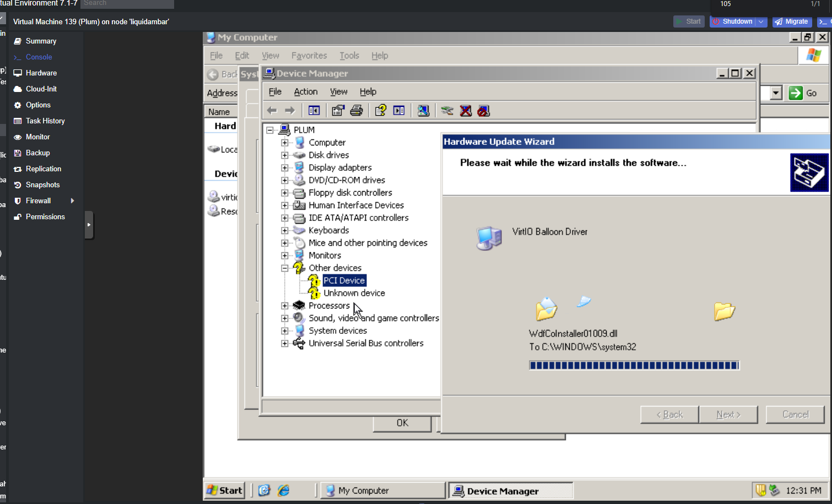Select Sound, video and game controllers
Image resolution: width=832 pixels, height=504 pixels.
tap(374, 318)
